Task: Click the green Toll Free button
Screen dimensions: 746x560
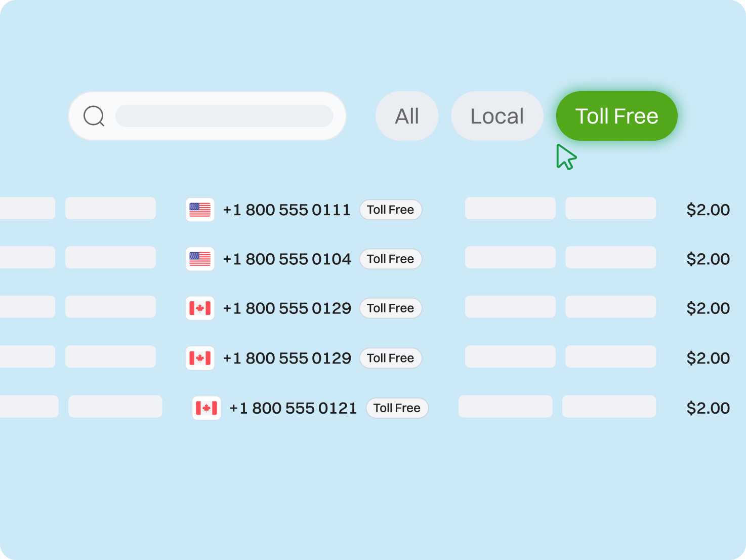Action: click(616, 116)
